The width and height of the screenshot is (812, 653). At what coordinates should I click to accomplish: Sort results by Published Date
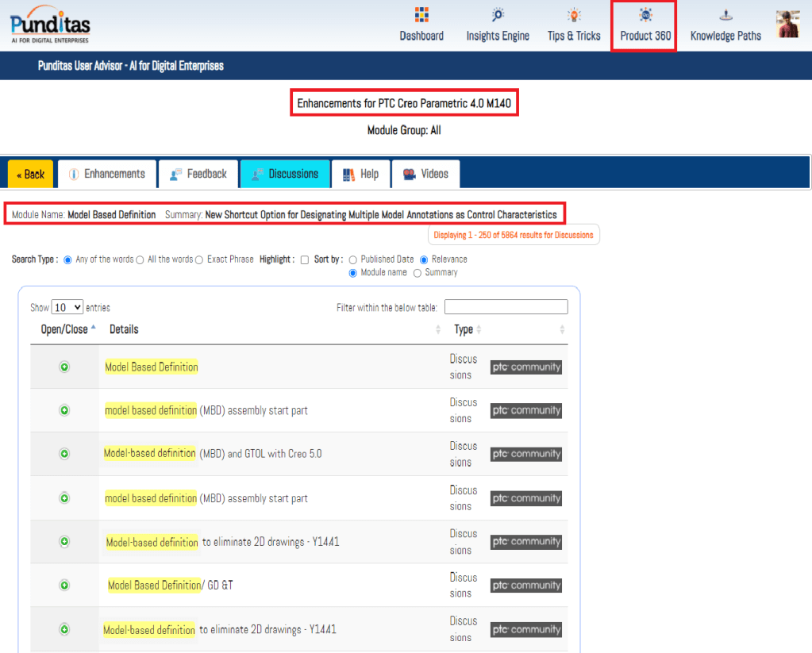(353, 259)
